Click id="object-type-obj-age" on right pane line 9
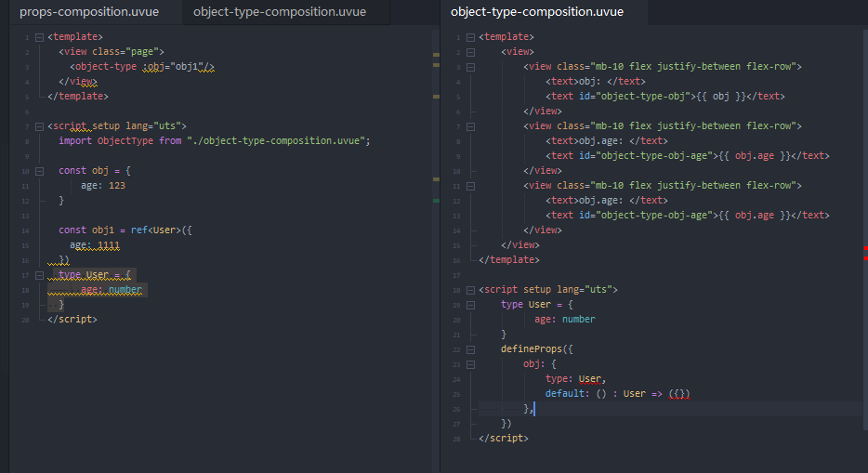 (x=646, y=155)
